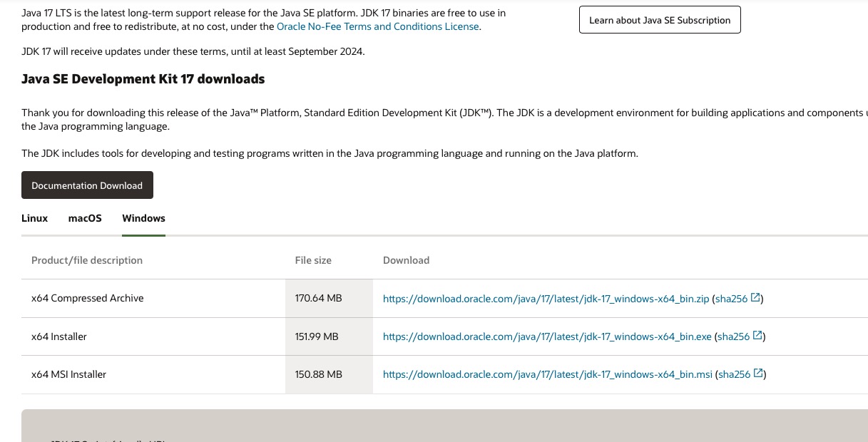
Task: Click the Product/file description column header
Action: (x=86, y=260)
